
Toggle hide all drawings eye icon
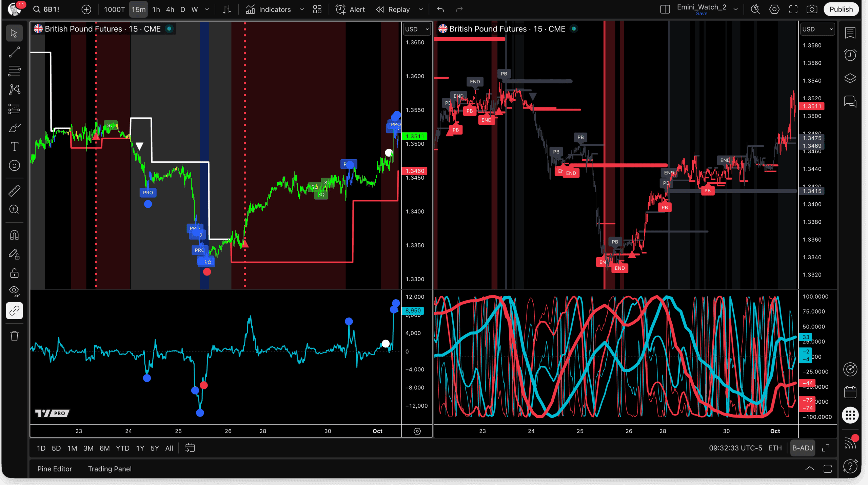pos(14,291)
